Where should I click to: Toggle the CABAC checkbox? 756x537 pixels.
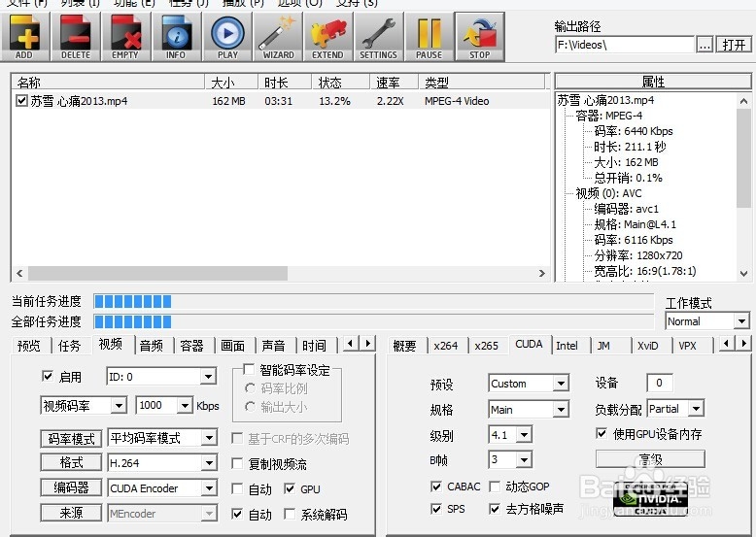tap(436, 487)
